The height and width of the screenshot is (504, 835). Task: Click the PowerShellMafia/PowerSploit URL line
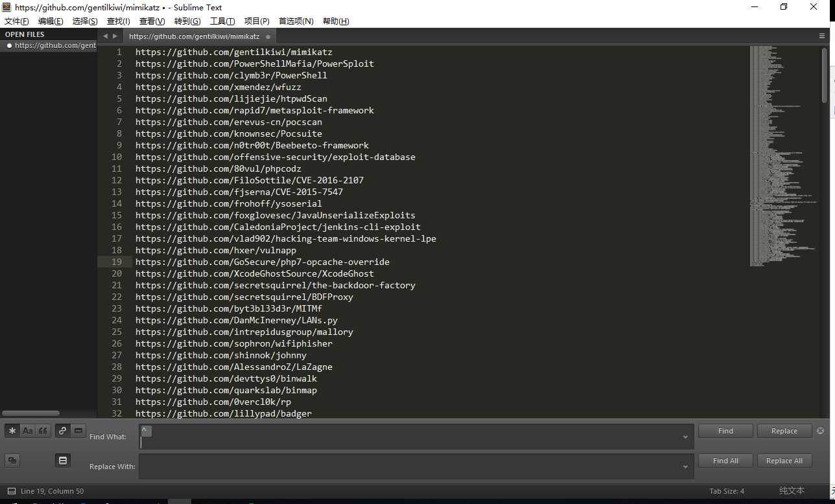tap(255, 63)
